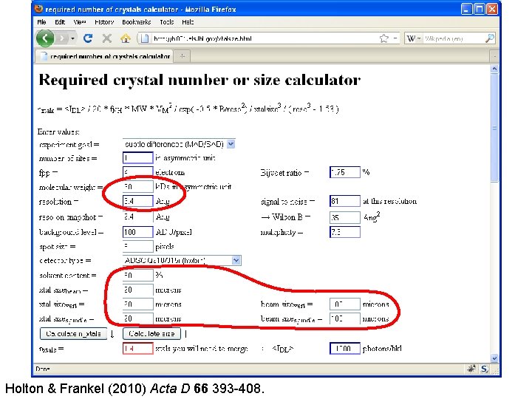Viewport: 532px width, 399px height.
Task: Click the signal to noise field
Action: pyautogui.click(x=345, y=201)
